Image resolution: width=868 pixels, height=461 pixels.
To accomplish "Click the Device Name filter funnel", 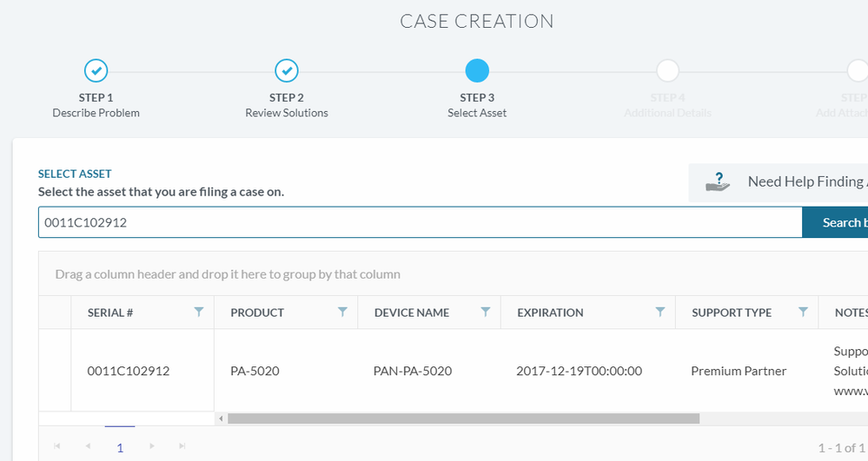I will tap(486, 312).
